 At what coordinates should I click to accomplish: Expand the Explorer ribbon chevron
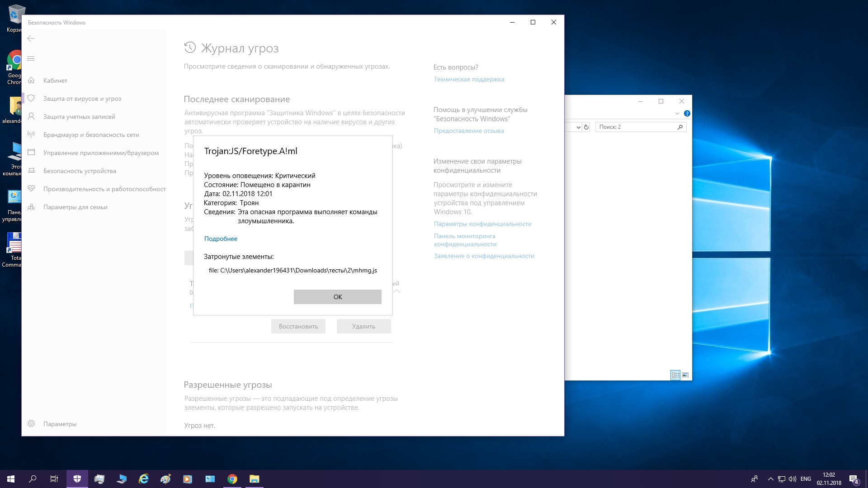pyautogui.click(x=677, y=113)
